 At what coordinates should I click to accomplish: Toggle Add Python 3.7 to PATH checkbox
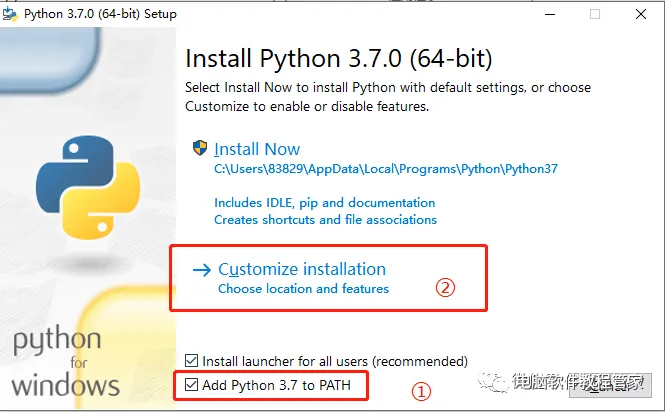point(192,384)
